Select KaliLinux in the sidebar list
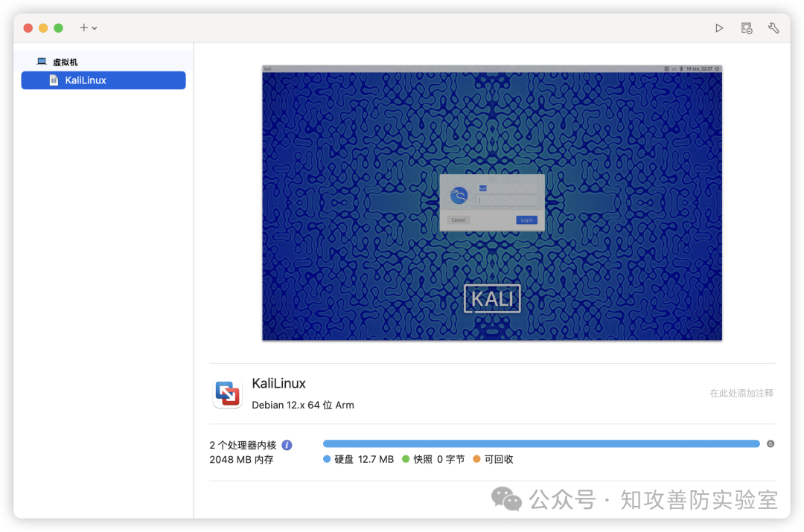The image size is (804, 532). coord(103,80)
